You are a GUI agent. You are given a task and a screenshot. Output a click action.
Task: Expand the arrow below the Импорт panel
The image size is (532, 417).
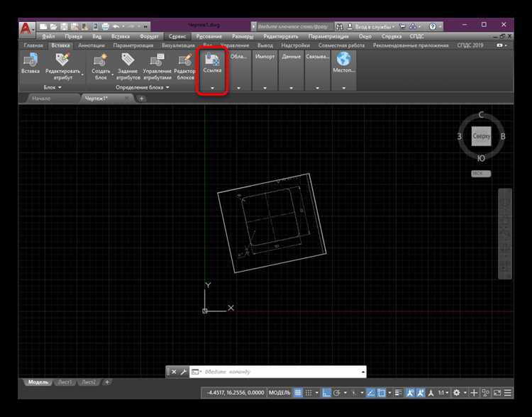(265, 88)
